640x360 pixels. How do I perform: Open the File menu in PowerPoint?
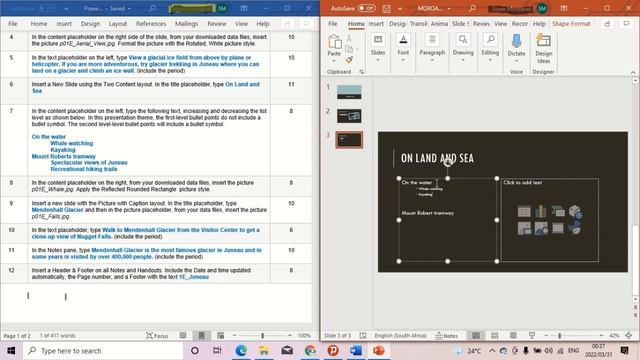(x=333, y=24)
